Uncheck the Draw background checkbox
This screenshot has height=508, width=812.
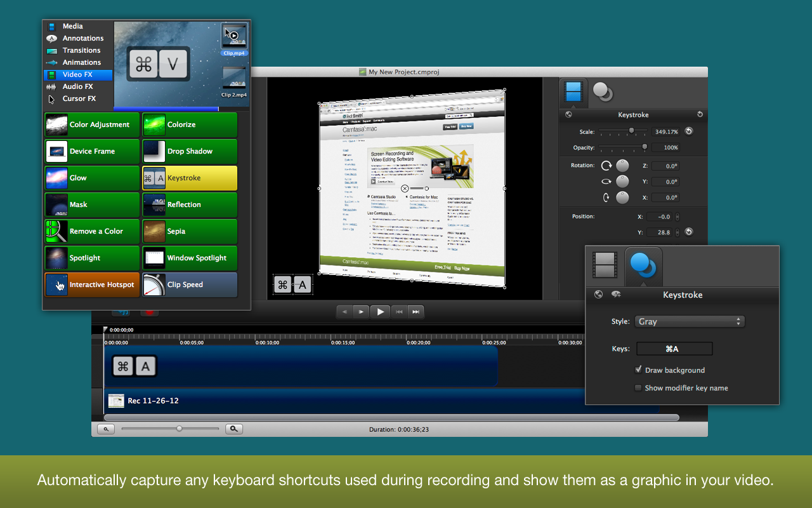(638, 370)
